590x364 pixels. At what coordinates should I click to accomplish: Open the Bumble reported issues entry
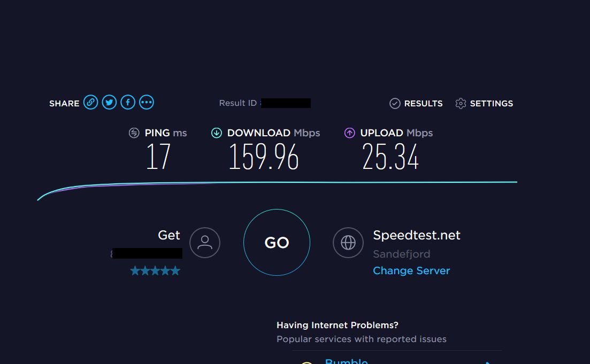[x=346, y=361]
